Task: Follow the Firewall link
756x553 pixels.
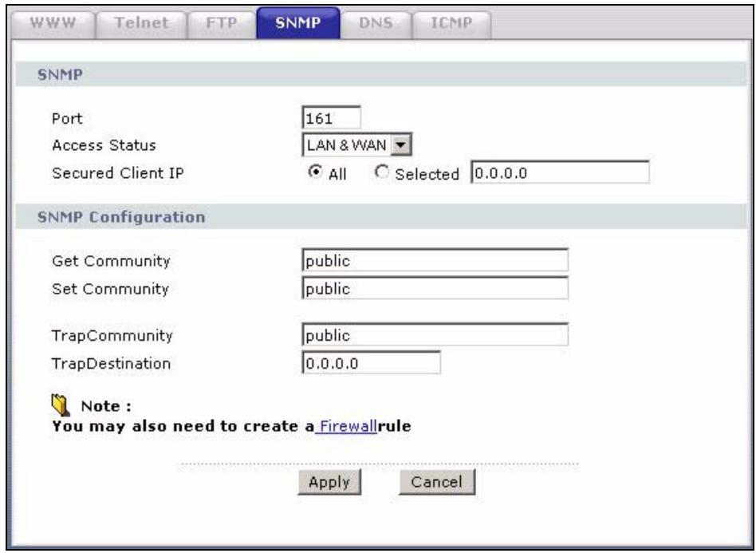Action: 348,426
